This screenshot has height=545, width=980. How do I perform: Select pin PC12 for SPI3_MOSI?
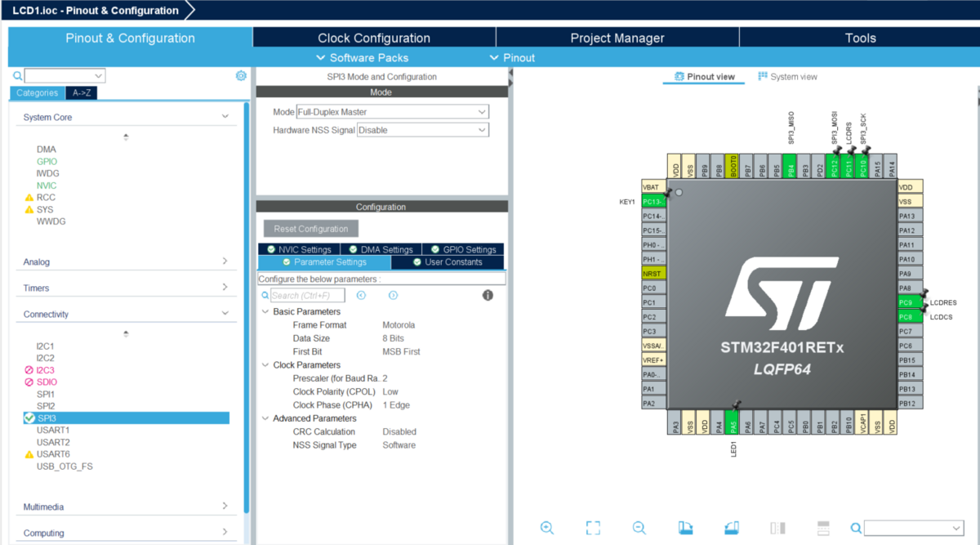(x=834, y=167)
